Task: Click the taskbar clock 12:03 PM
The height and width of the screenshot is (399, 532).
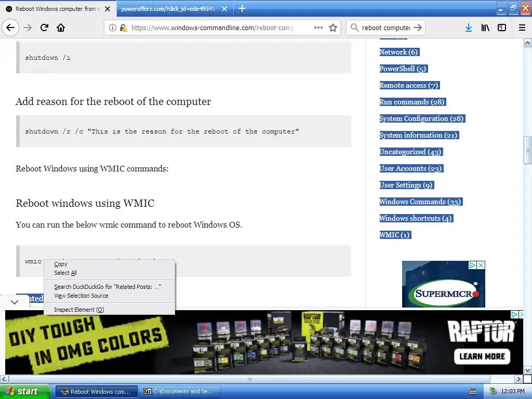Action: click(x=513, y=392)
